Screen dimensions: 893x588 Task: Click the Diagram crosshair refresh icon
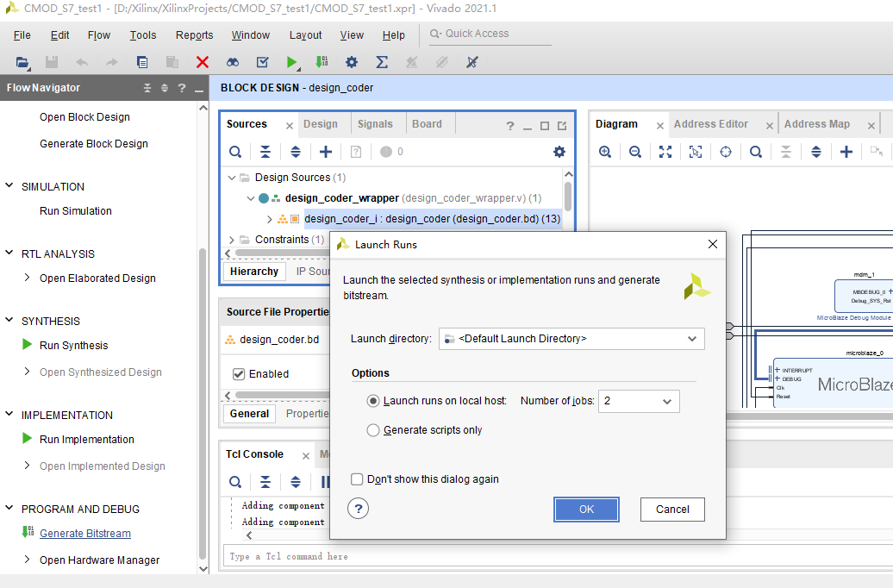pyautogui.click(x=726, y=152)
